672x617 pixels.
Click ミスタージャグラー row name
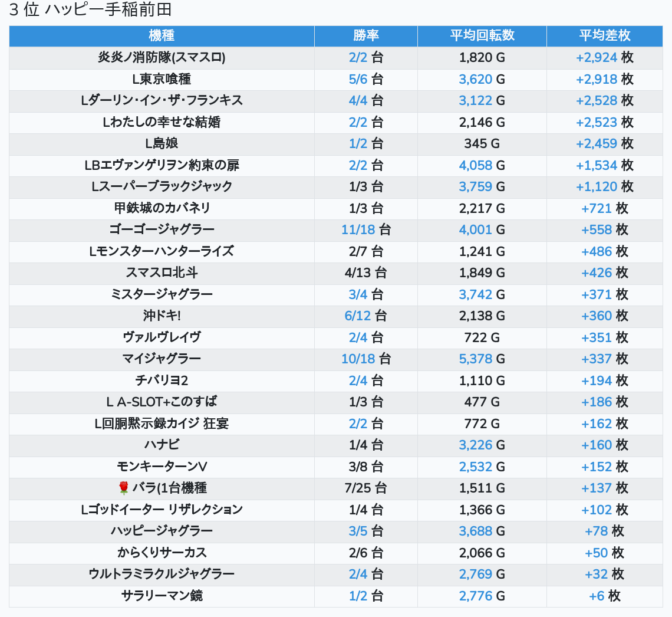point(162,294)
